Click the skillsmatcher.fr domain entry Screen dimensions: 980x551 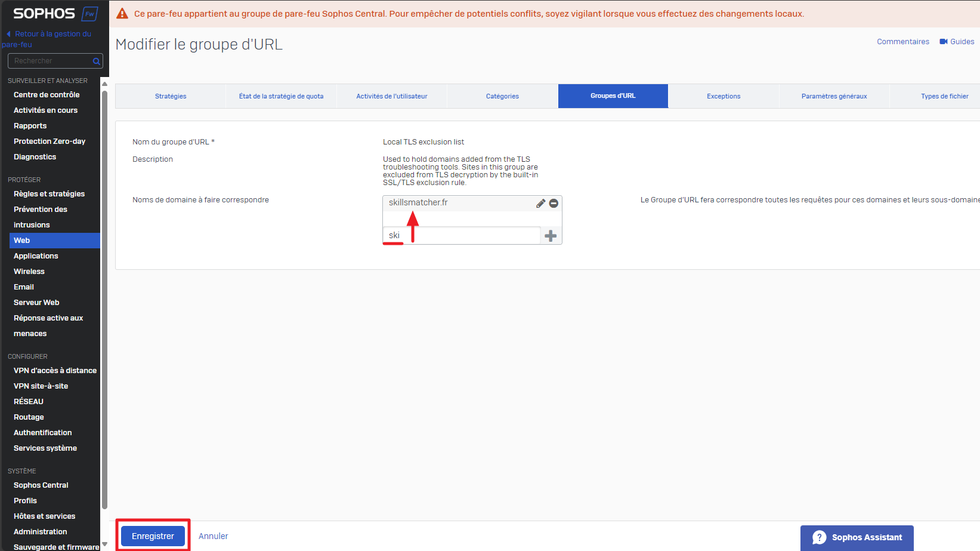click(418, 203)
